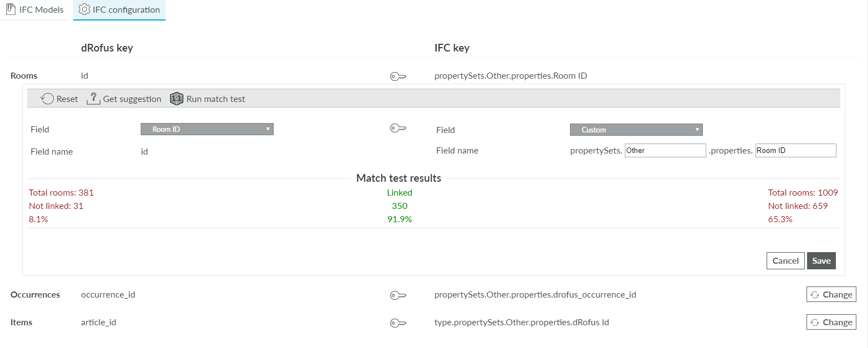The height and width of the screenshot is (348, 868).
Task: Click Change button for Items row
Action: [x=831, y=323]
